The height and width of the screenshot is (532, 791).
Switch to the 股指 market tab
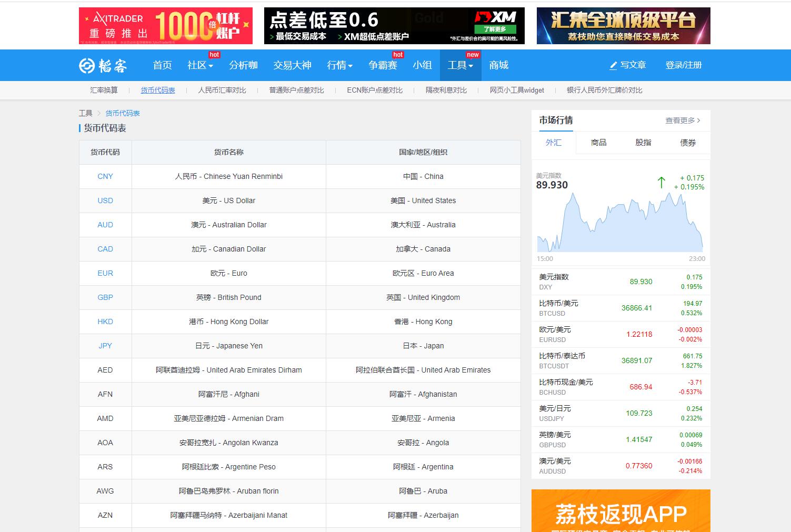coord(643,143)
